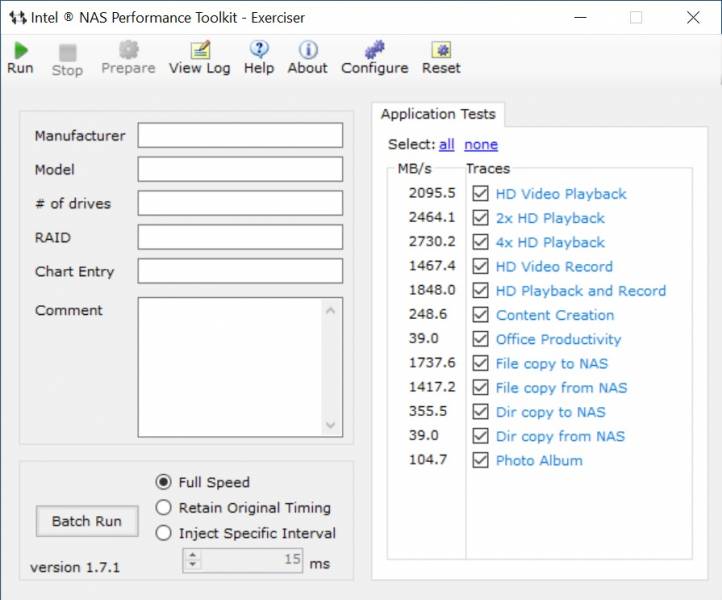The image size is (722, 600).
Task: Click the Reset toolbar icon
Action: [441, 50]
